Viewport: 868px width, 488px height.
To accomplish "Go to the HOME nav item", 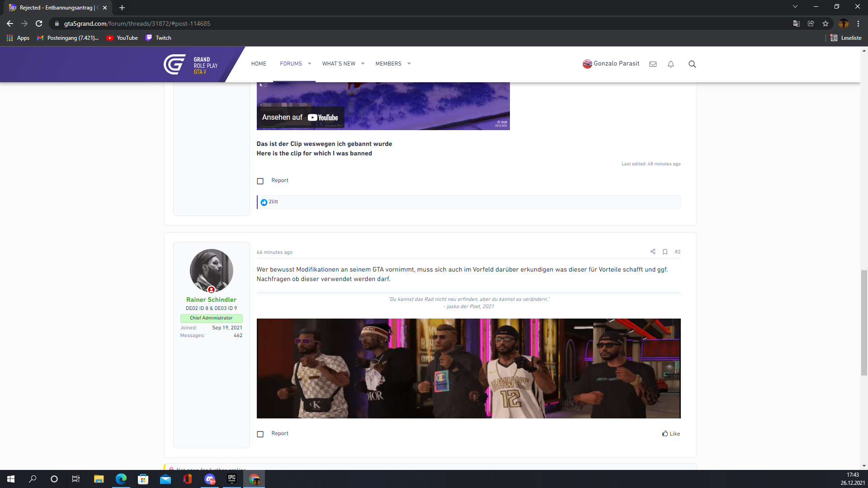I will pyautogui.click(x=259, y=64).
